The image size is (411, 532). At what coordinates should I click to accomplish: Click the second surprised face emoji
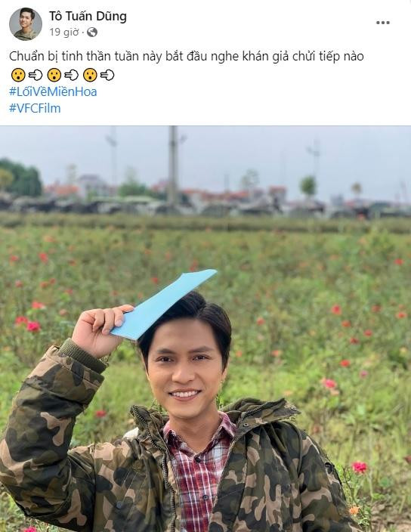pos(54,75)
